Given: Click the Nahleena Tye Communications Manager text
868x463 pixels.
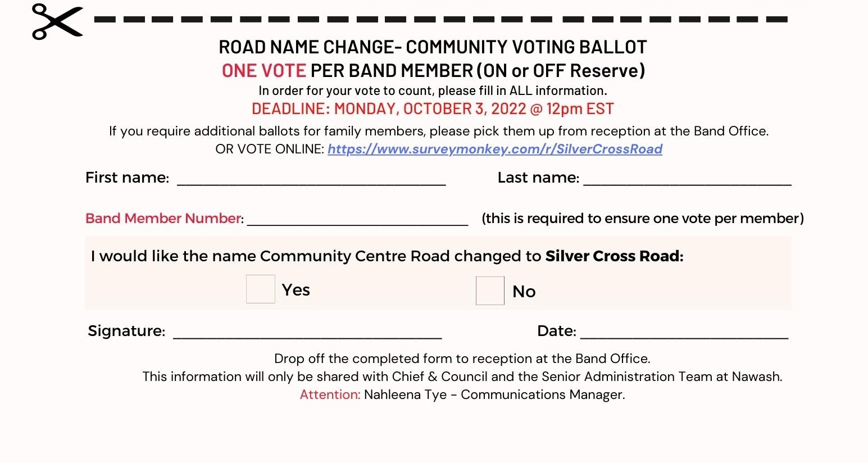Looking at the screenshot, I should click(x=494, y=394).
